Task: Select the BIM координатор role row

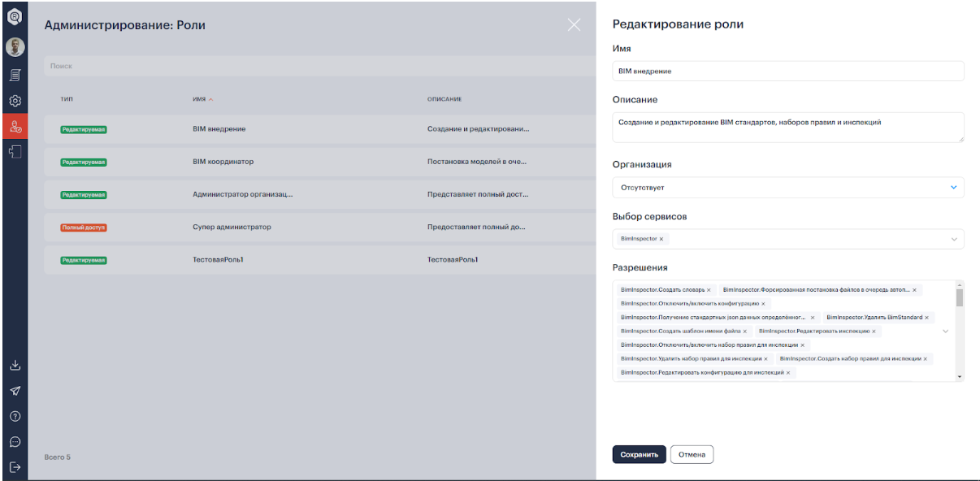Action: pyautogui.click(x=320, y=162)
